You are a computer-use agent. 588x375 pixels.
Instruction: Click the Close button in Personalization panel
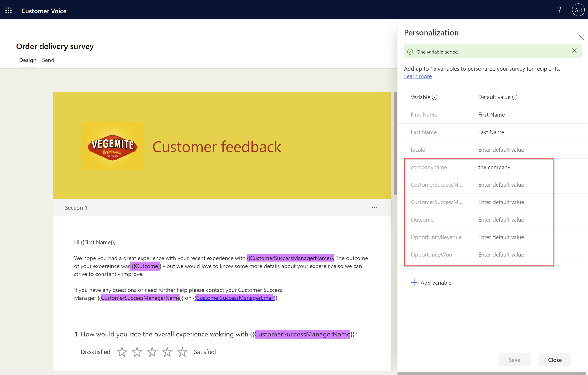(555, 360)
